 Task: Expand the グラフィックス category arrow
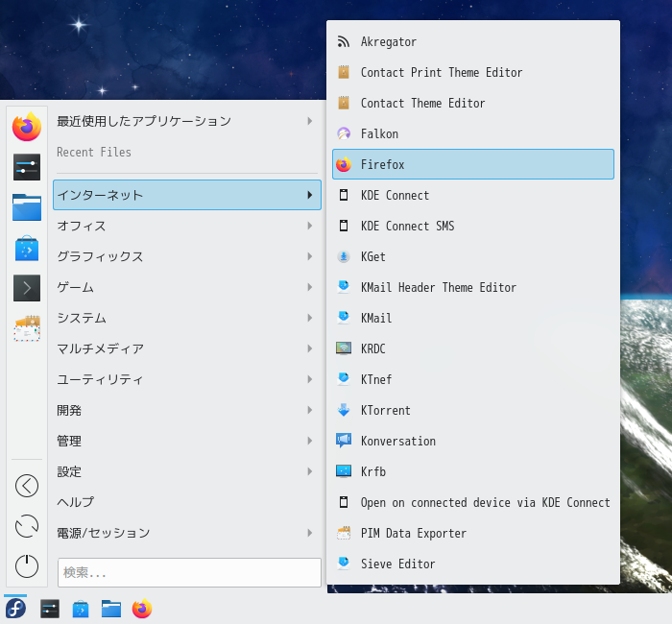pyautogui.click(x=309, y=256)
